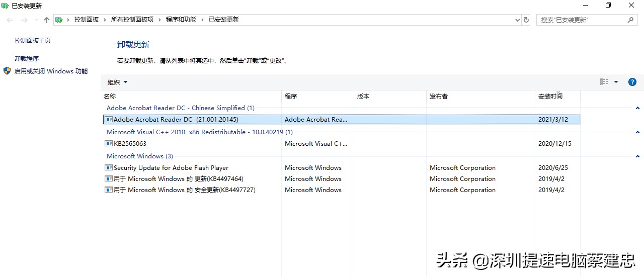Image resolution: width=644 pixels, height=277 pixels.
Task: Click the blue help question mark icon
Action: click(x=632, y=82)
